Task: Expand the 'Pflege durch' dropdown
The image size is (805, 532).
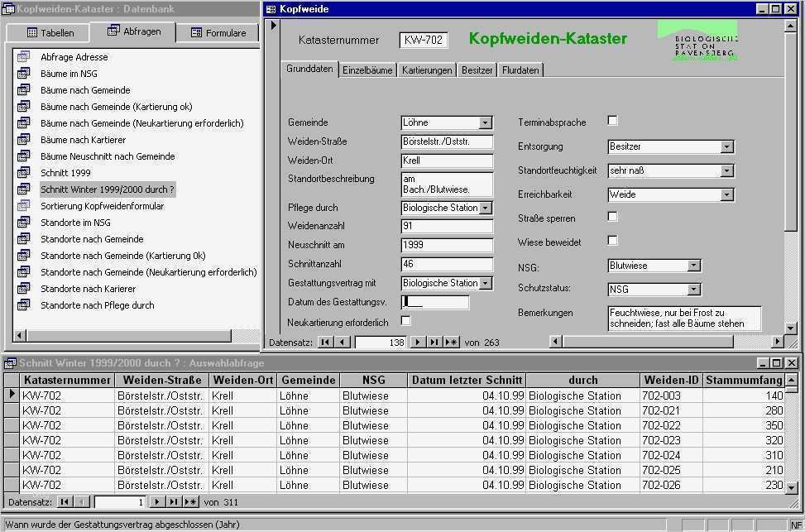Action: tap(485, 208)
